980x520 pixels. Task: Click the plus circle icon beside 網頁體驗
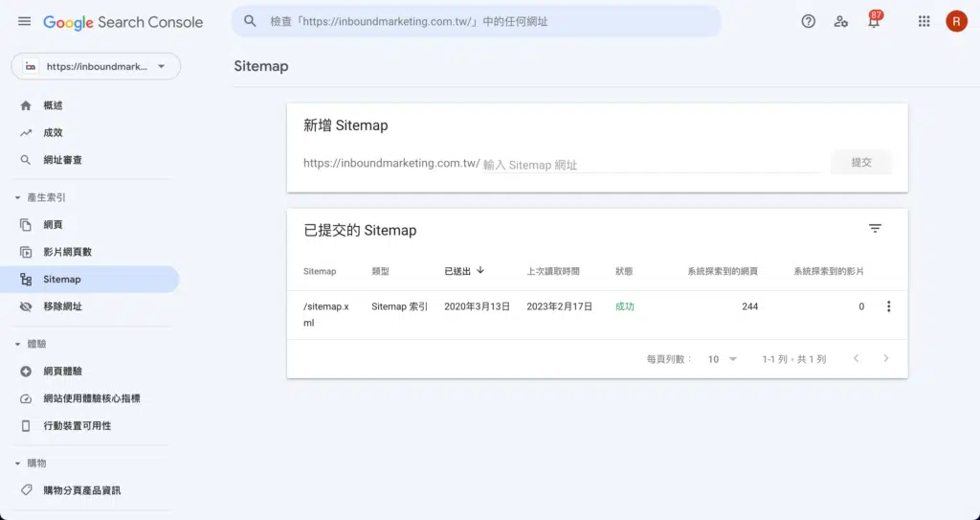pos(26,371)
